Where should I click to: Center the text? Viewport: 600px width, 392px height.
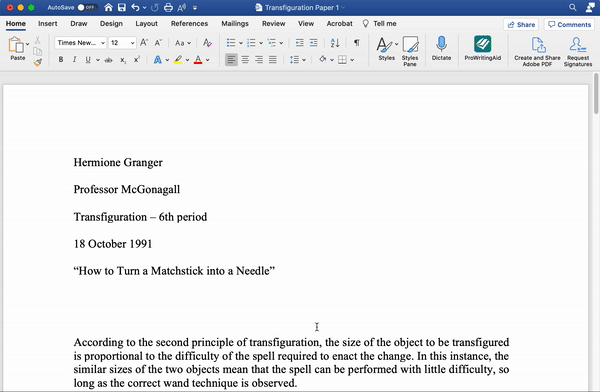click(x=245, y=60)
